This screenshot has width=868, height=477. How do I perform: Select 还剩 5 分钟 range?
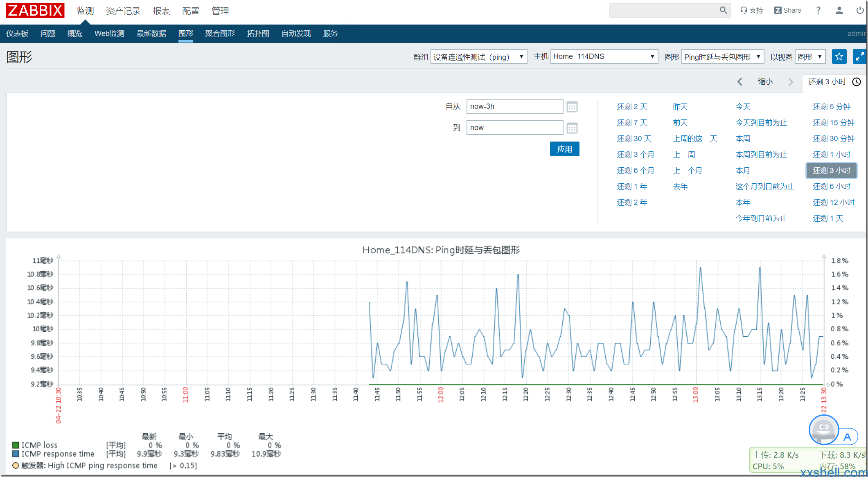[x=832, y=107]
